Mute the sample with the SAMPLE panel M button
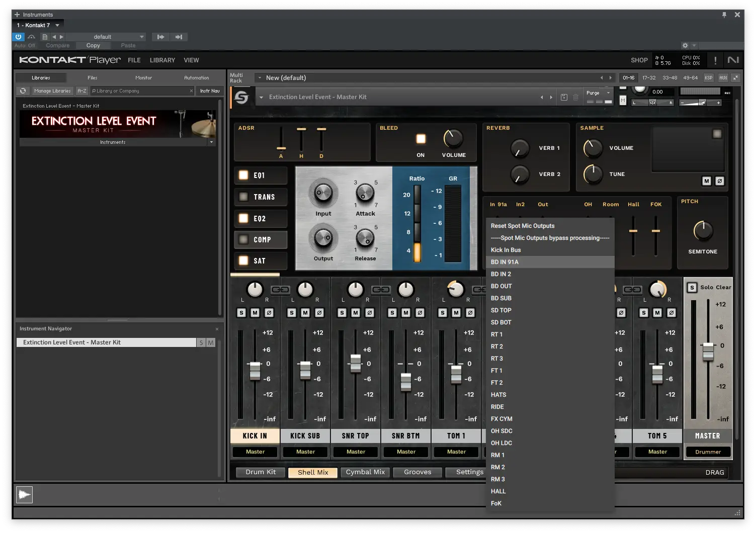The height and width of the screenshot is (533, 756). (707, 181)
